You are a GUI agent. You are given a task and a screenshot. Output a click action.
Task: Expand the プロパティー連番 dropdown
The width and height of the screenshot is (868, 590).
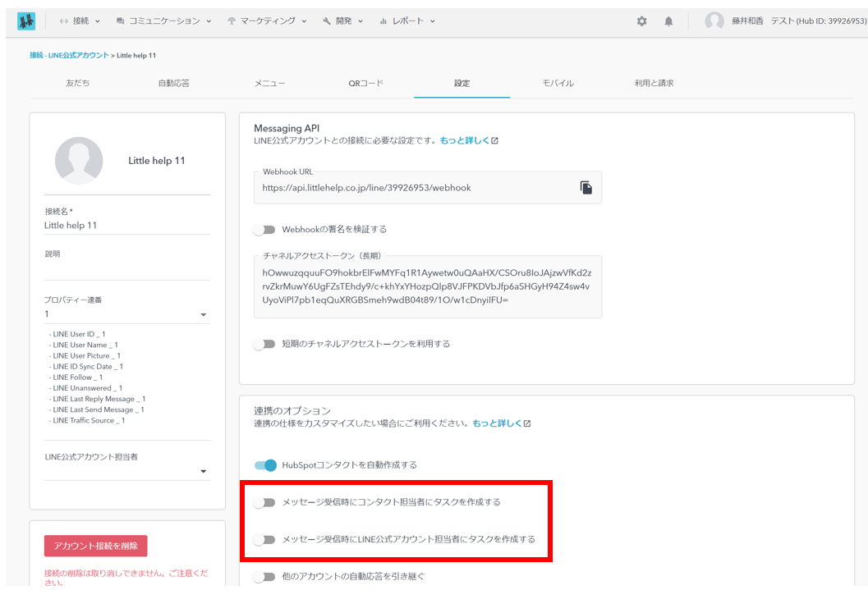203,315
